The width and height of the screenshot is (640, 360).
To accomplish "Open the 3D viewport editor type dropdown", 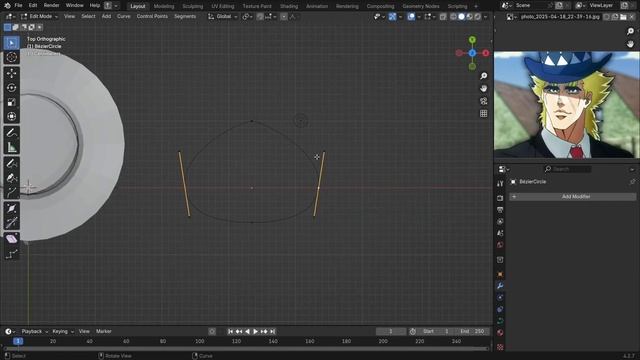I will [x=10, y=17].
